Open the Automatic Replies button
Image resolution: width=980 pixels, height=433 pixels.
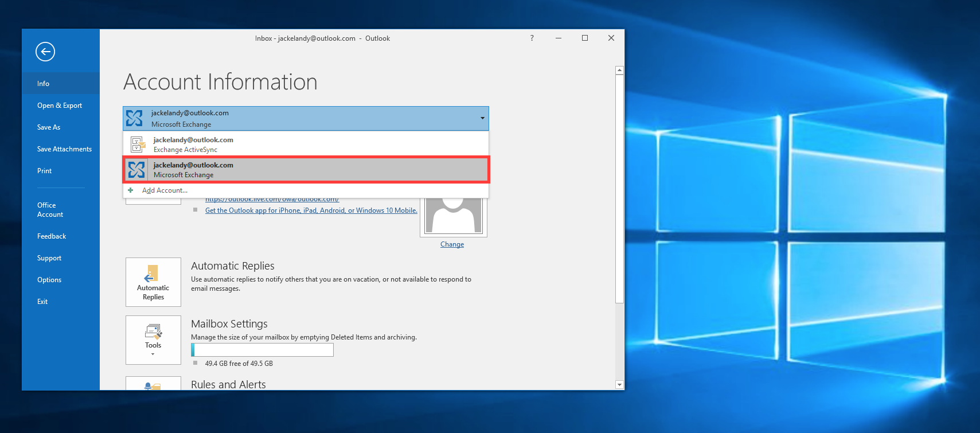click(153, 282)
